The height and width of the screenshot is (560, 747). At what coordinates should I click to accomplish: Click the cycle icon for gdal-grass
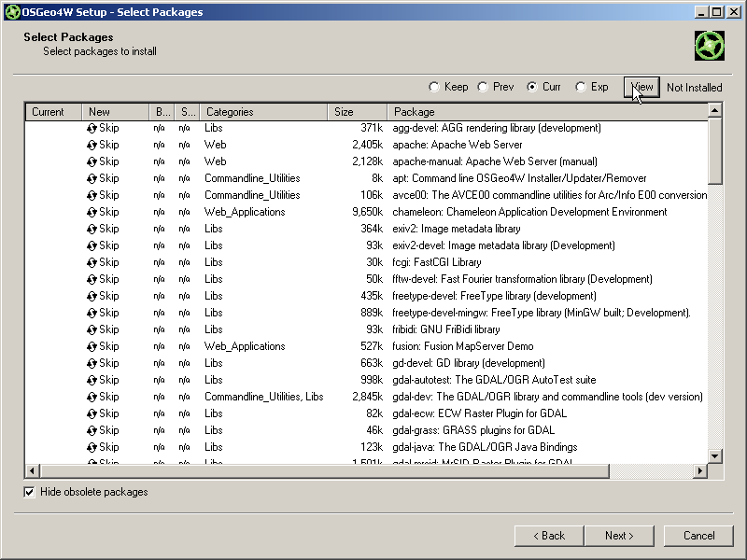click(x=92, y=430)
